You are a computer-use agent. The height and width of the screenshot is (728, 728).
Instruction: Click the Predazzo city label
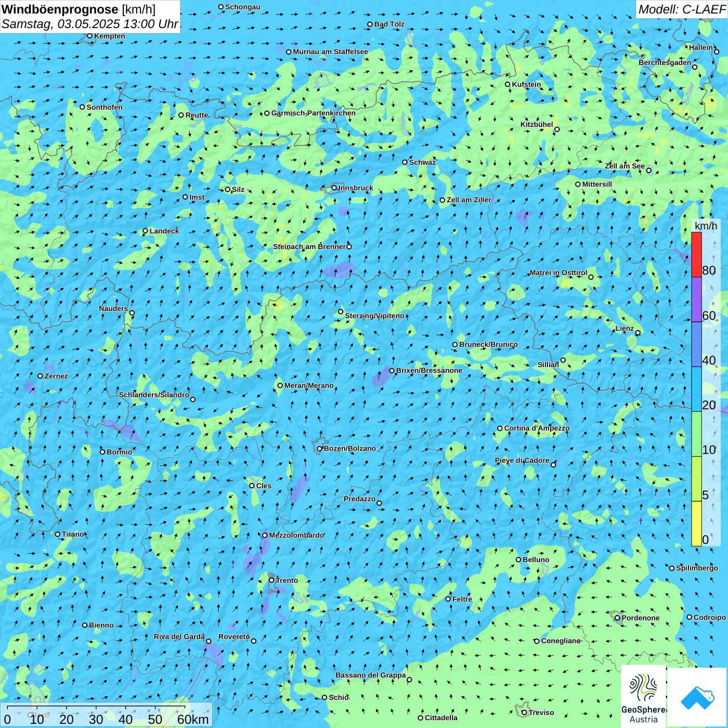pyautogui.click(x=359, y=499)
